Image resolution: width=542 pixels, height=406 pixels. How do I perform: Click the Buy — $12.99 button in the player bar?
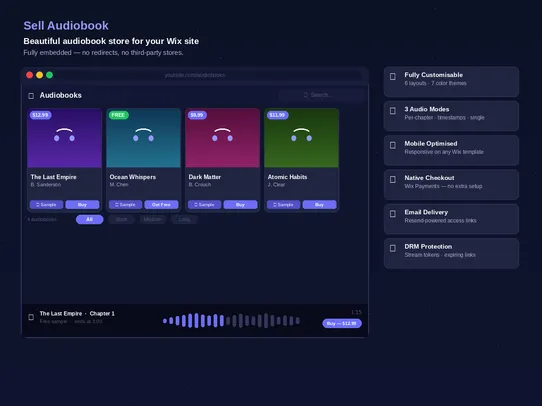(x=342, y=323)
